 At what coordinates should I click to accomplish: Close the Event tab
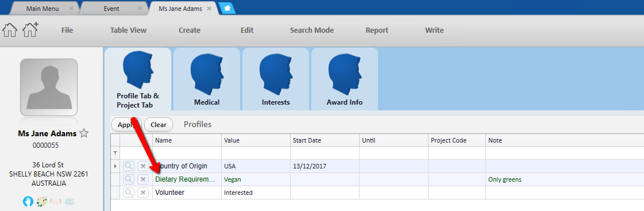tap(141, 9)
